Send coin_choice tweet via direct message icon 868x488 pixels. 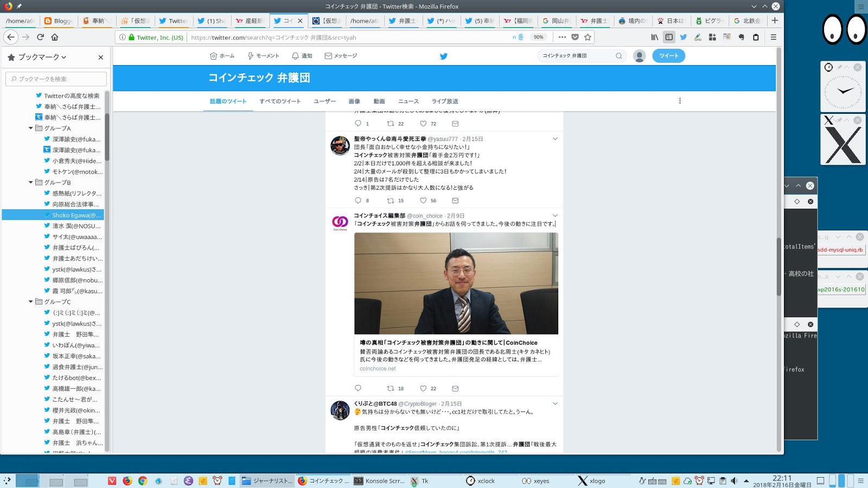click(x=455, y=388)
